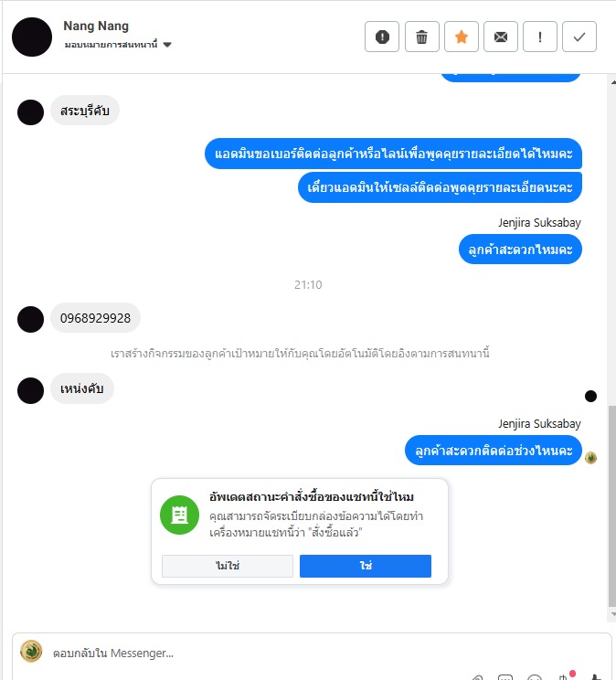Viewport: 616px width, 680px height.
Task: Focus the Messenger reply input field
Action: [x=303, y=653]
